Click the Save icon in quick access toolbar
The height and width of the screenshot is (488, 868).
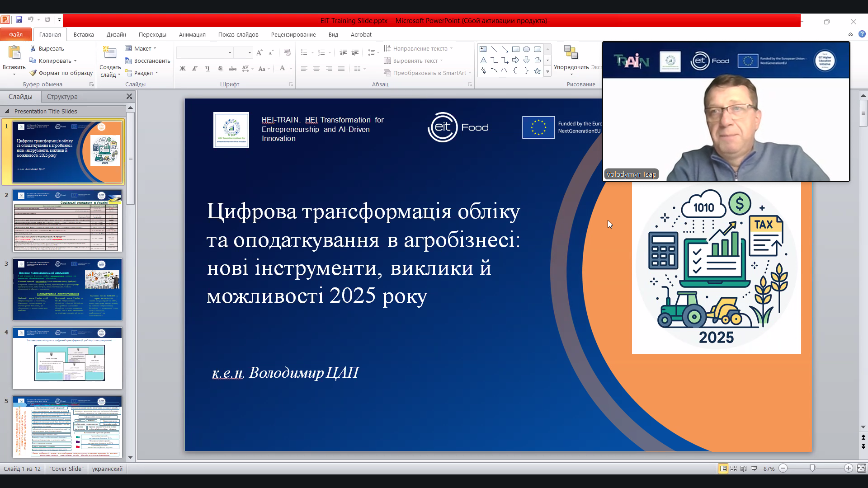click(x=19, y=19)
